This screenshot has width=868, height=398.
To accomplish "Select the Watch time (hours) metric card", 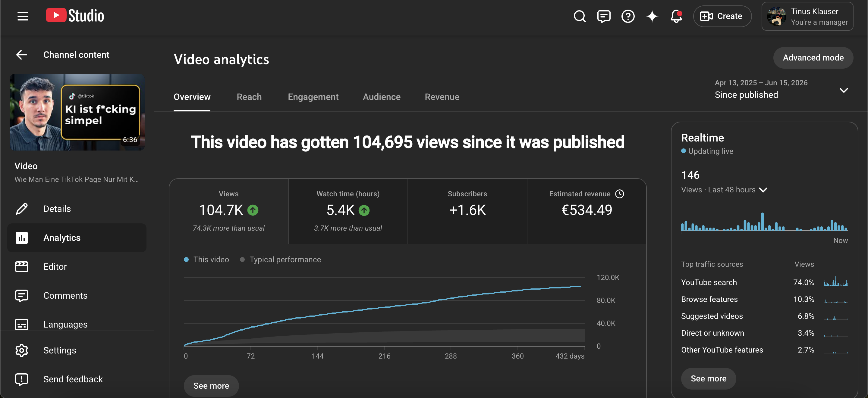I will pyautogui.click(x=348, y=211).
